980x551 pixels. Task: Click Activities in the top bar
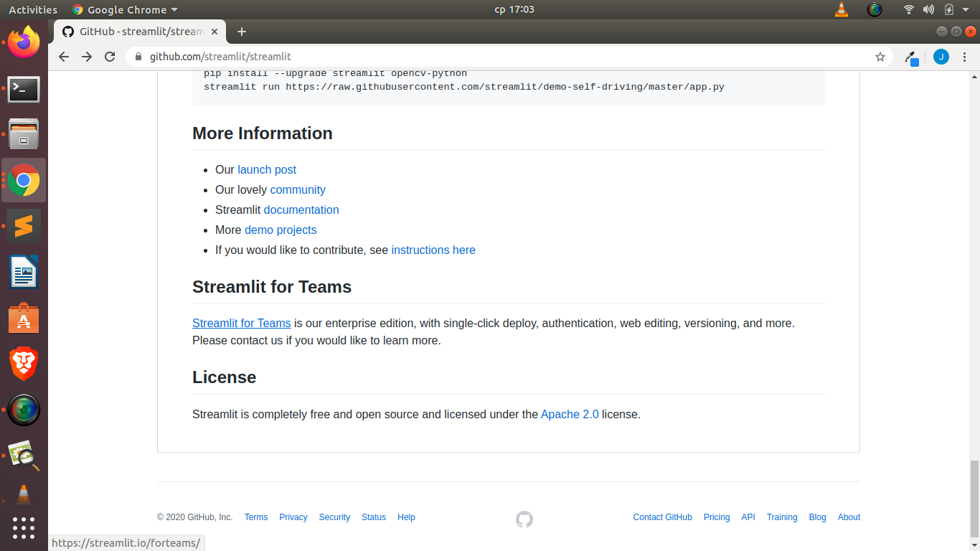pos(33,9)
